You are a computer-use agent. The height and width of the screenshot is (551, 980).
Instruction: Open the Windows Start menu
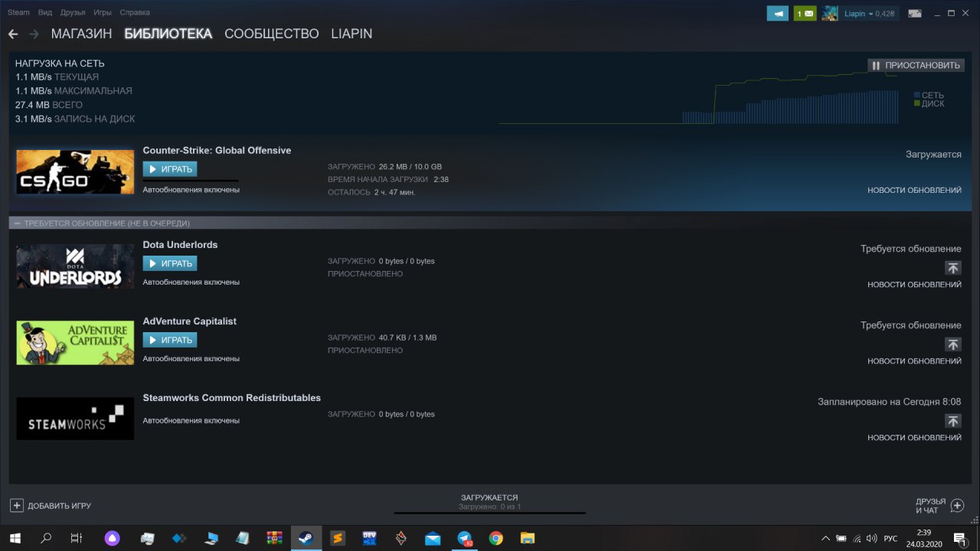coord(15,539)
